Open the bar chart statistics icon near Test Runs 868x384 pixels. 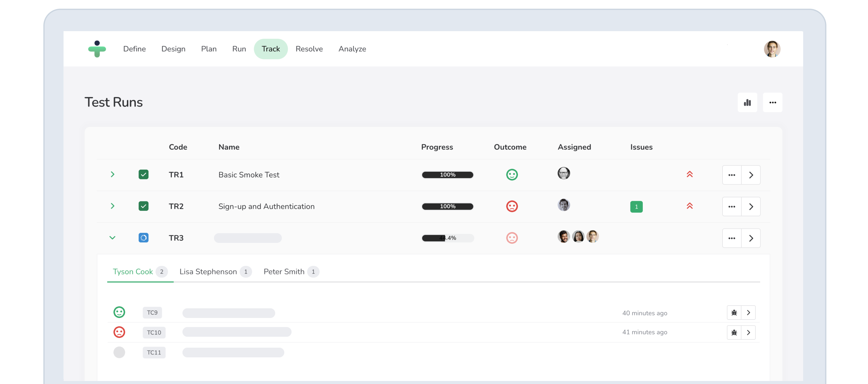(x=747, y=102)
